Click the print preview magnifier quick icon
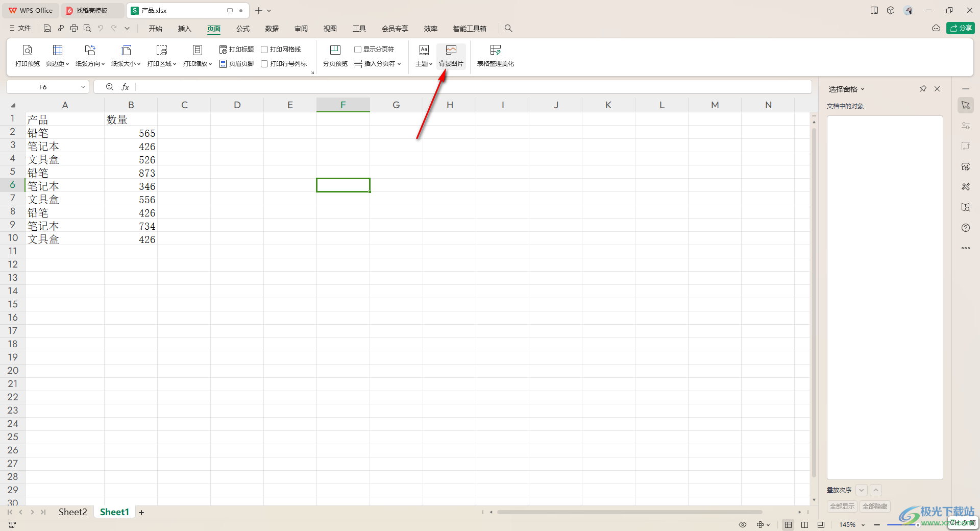The width and height of the screenshot is (980, 531). (87, 29)
